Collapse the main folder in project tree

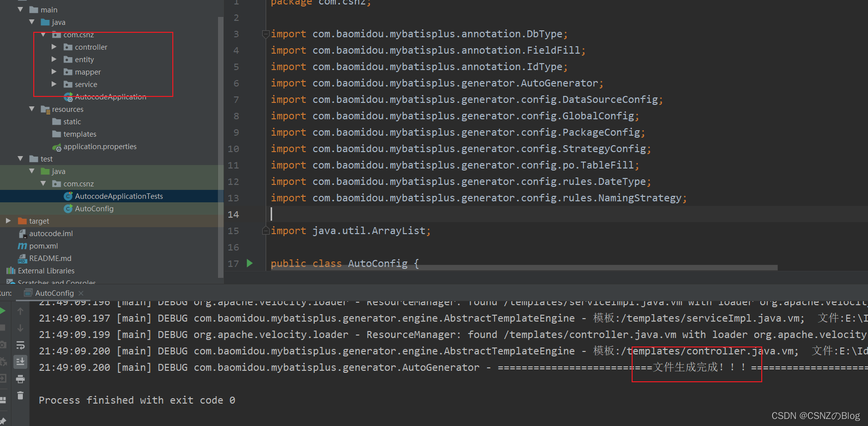click(x=20, y=9)
